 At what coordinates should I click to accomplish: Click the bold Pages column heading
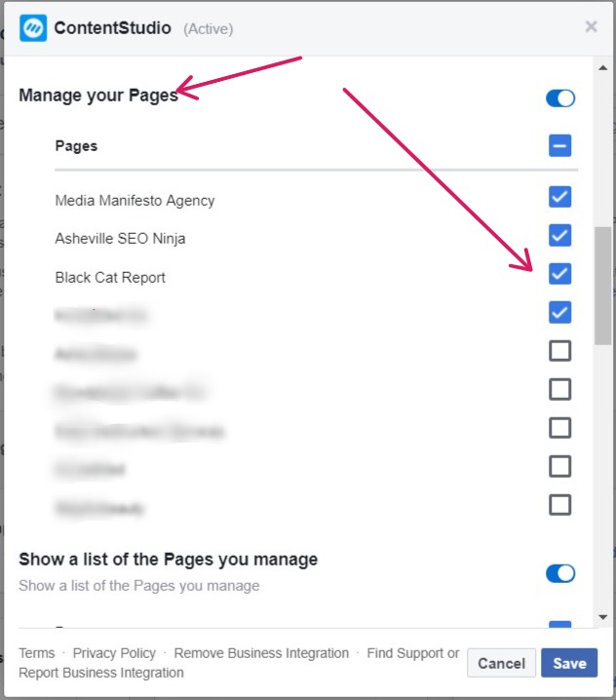click(76, 146)
